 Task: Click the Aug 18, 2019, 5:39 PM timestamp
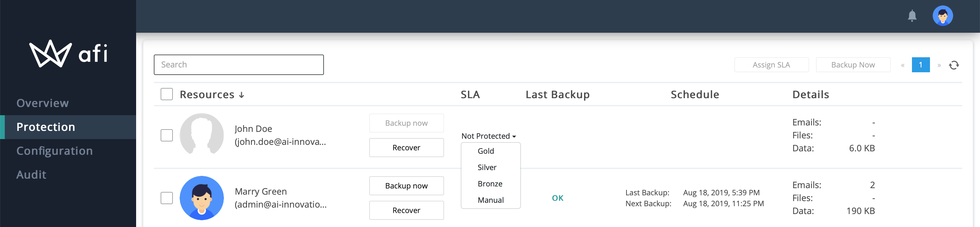tap(721, 193)
